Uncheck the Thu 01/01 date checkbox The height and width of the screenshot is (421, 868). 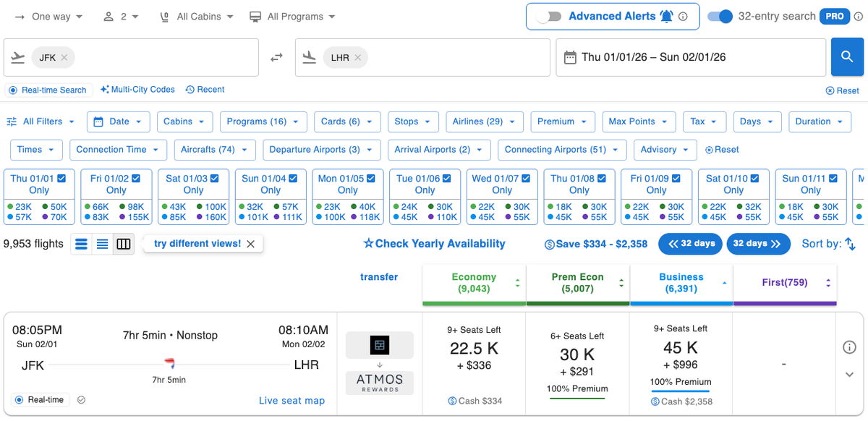62,178
